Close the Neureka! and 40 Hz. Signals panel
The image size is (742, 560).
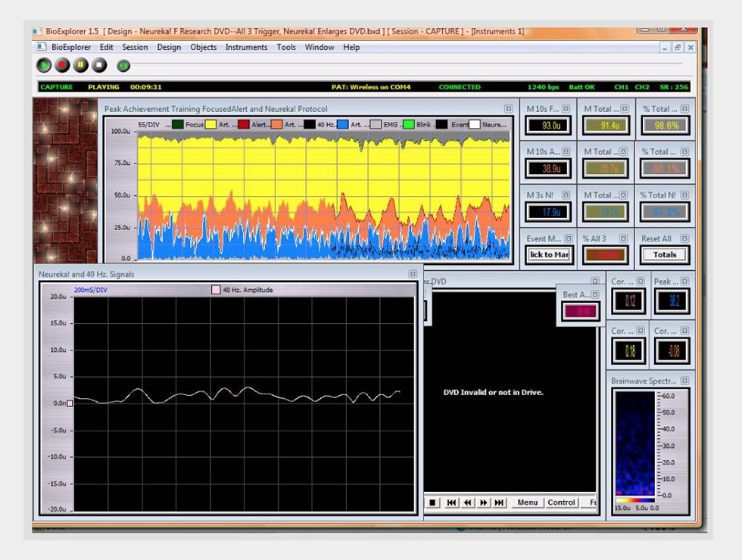click(x=413, y=275)
